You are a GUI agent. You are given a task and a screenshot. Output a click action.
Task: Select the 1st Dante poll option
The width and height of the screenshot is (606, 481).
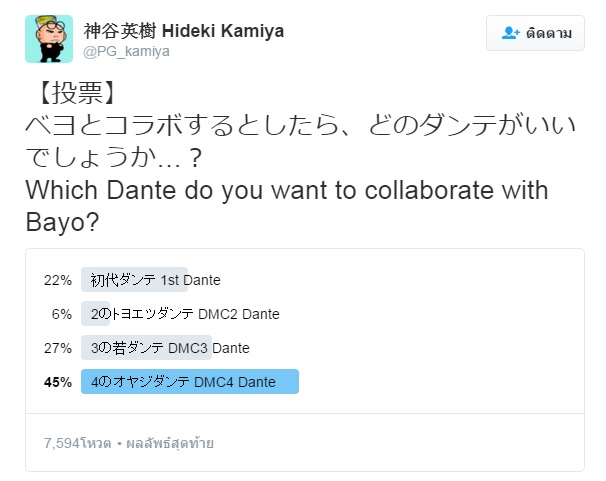pos(155,280)
